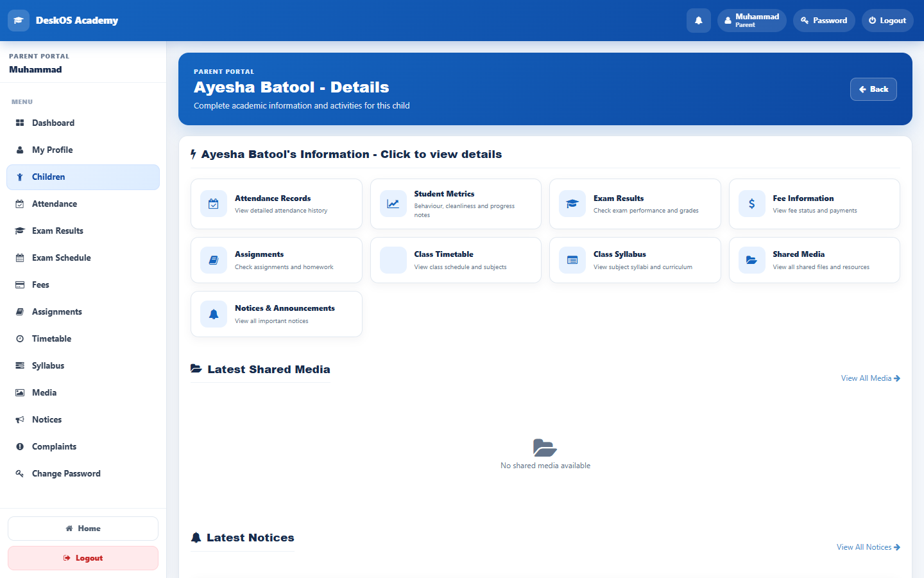Click 'Check assignments and homework' text
The image size is (924, 578).
click(284, 267)
